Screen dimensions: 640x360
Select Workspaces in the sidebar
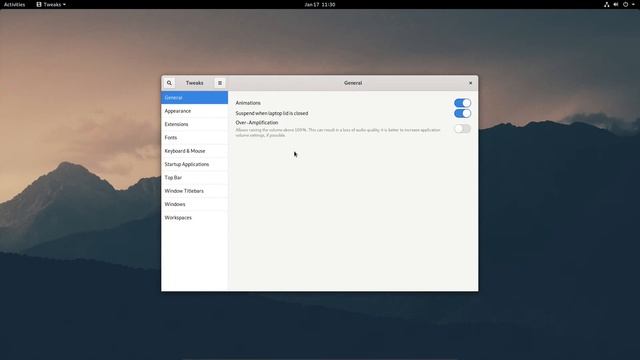tap(194, 218)
